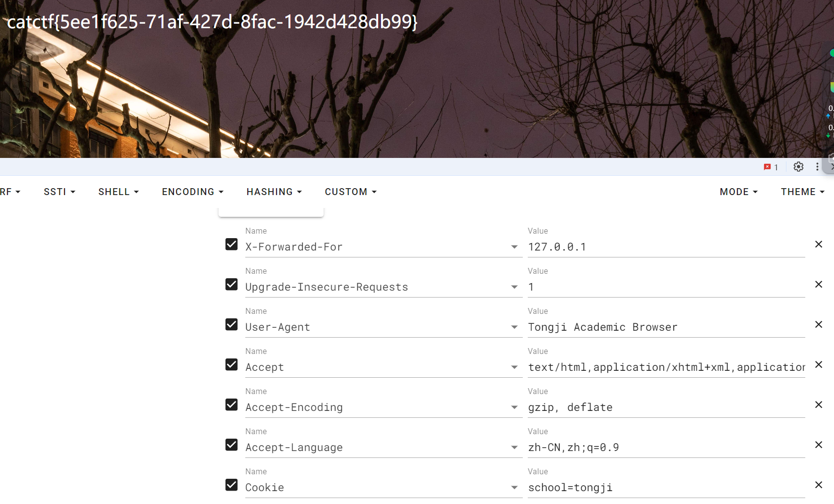Disable the Accept-Encoding header checkbox
Viewport: 834px width, 504px height.
click(231, 404)
